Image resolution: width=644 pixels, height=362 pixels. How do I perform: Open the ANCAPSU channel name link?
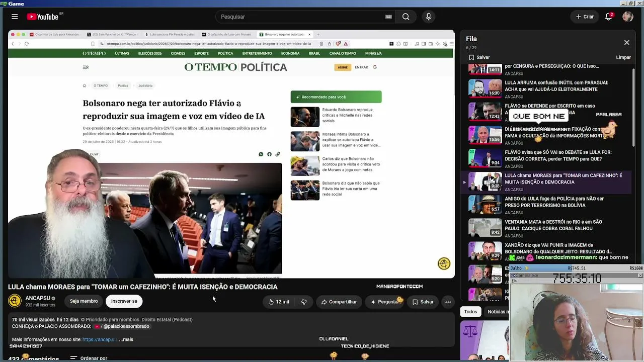pos(38,298)
